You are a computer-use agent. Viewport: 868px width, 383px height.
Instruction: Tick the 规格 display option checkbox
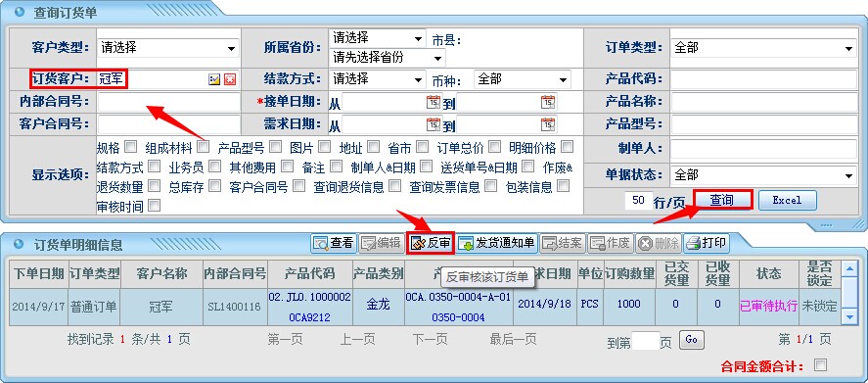click(x=131, y=147)
